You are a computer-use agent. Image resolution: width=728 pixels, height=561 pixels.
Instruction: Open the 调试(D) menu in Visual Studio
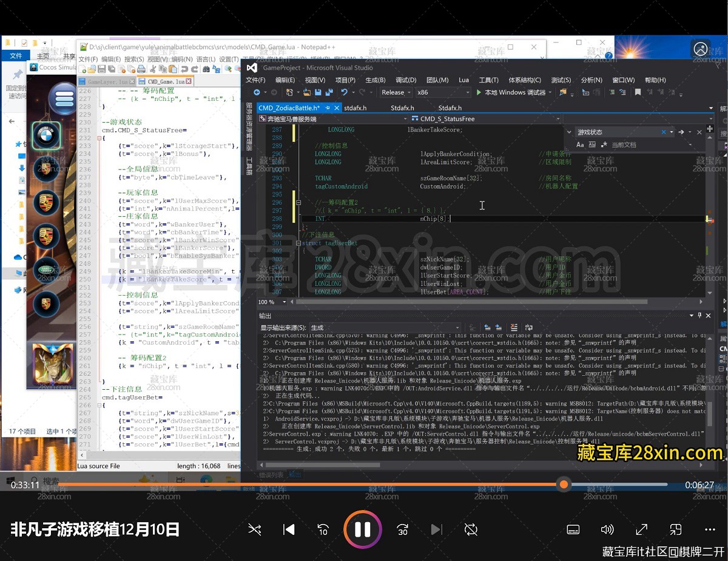(x=405, y=80)
